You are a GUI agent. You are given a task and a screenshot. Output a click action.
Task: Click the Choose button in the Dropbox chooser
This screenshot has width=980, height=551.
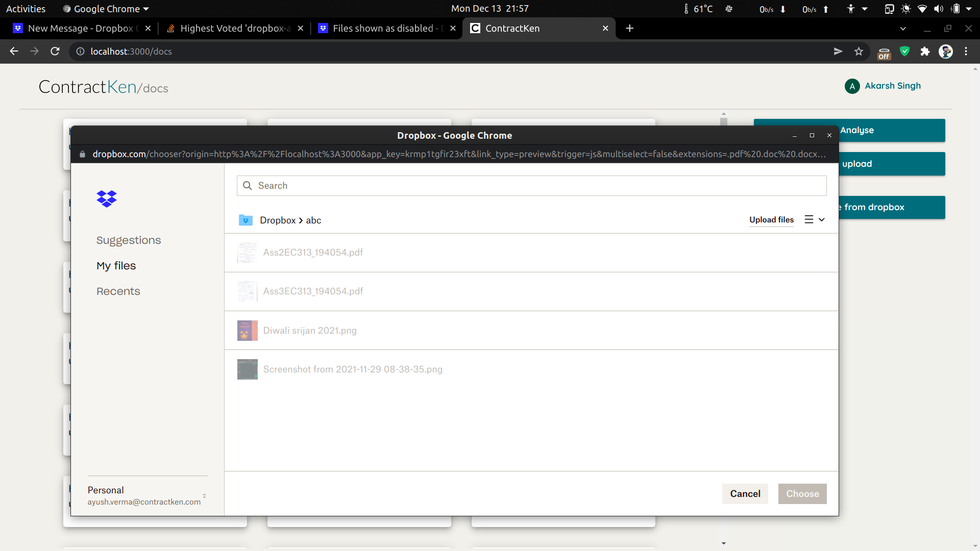[x=802, y=493]
